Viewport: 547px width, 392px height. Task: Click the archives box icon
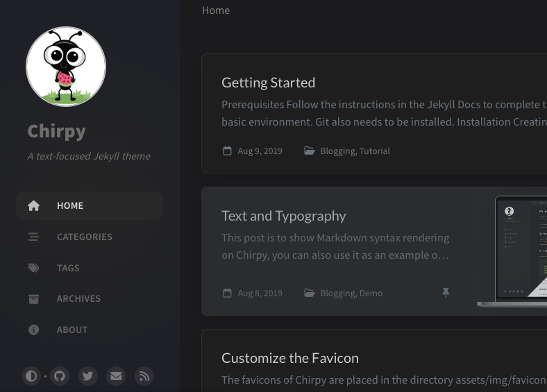click(33, 299)
